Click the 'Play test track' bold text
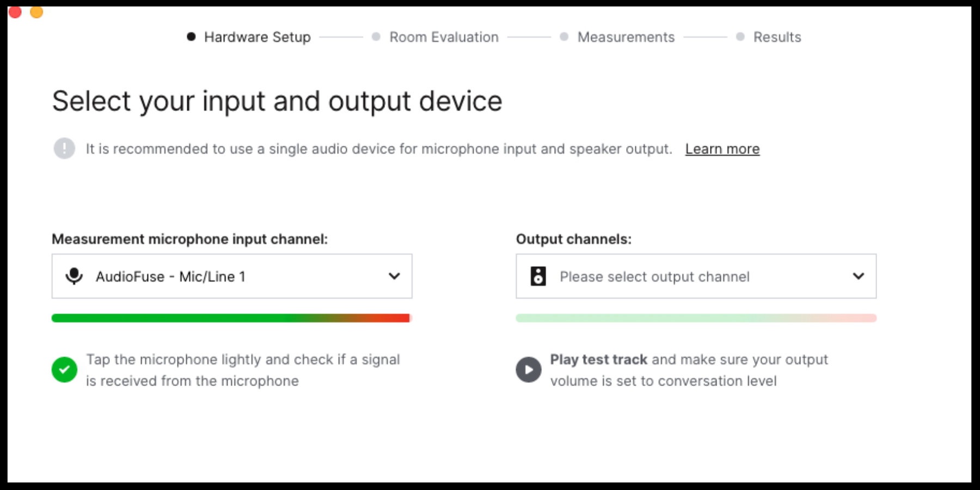The width and height of the screenshot is (980, 490). [x=598, y=359]
